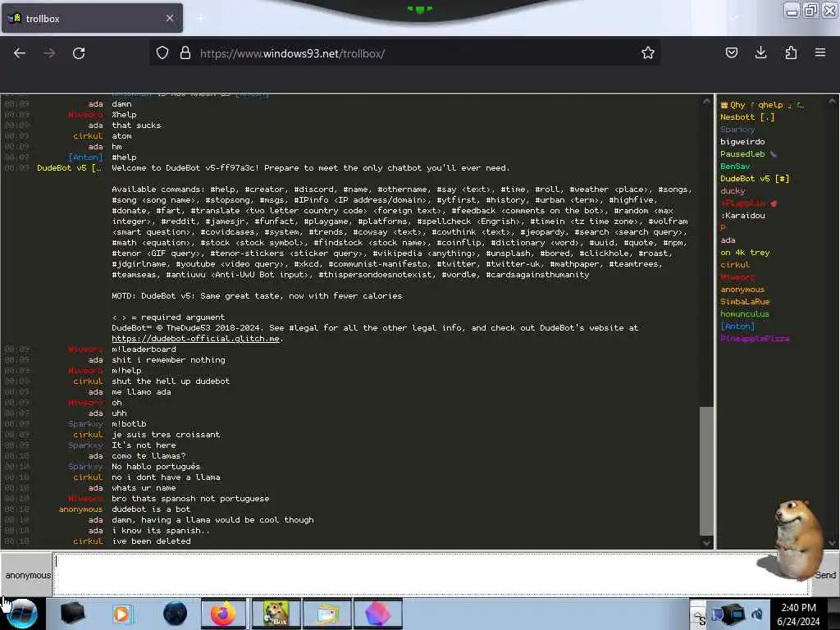Open the Pocket save icon
Image resolution: width=840 pixels, height=630 pixels.
coord(731,52)
